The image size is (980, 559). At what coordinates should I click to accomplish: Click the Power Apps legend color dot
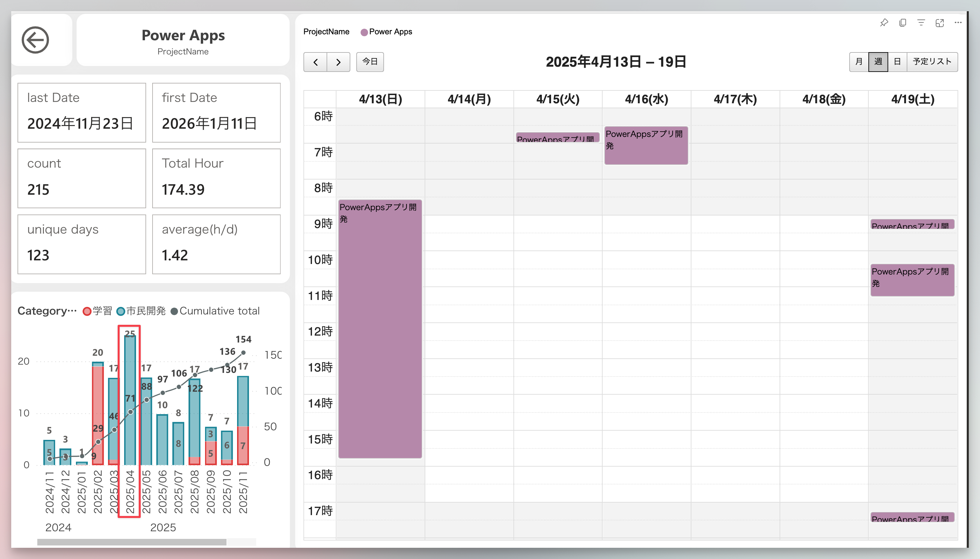(364, 32)
